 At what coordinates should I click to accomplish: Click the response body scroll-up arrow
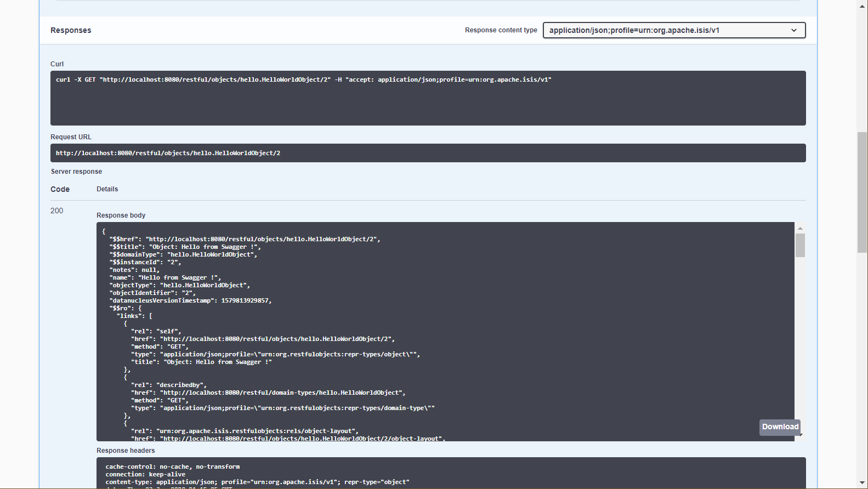tap(800, 228)
